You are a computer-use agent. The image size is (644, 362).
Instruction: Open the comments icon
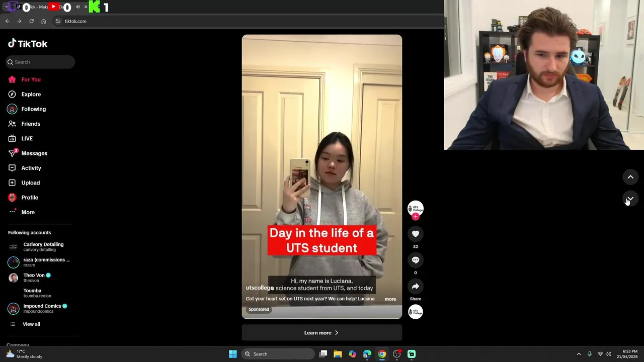pos(415,260)
